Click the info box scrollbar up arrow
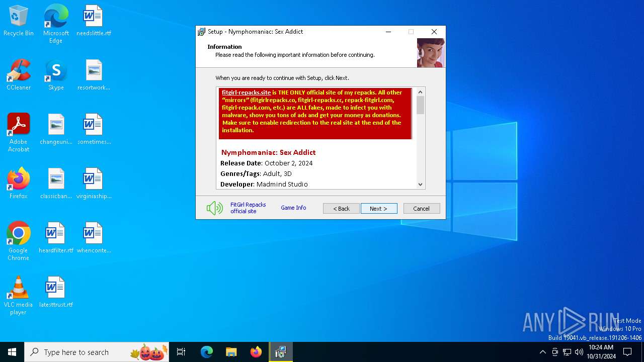The width and height of the screenshot is (644, 362). (x=421, y=92)
